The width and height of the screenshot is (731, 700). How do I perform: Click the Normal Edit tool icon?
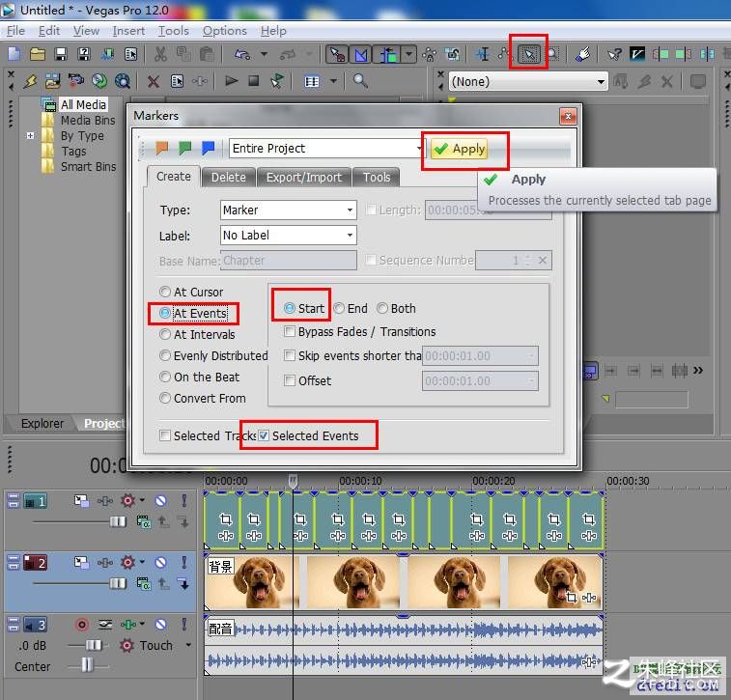tap(484, 54)
